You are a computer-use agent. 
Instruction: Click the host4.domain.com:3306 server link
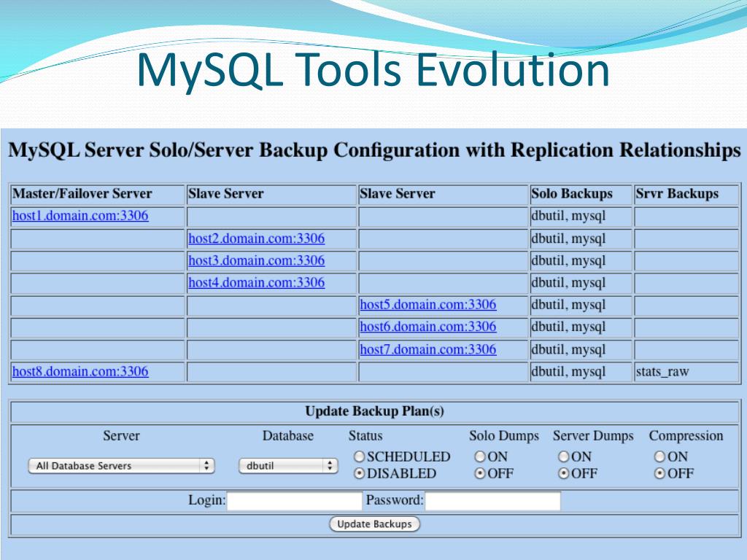(256, 282)
